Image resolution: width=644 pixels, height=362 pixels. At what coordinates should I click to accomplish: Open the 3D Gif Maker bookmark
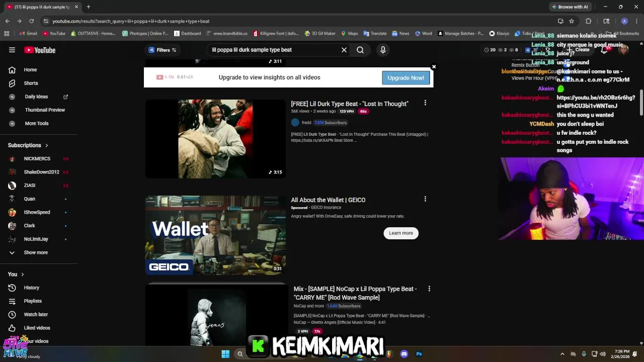coord(320,34)
